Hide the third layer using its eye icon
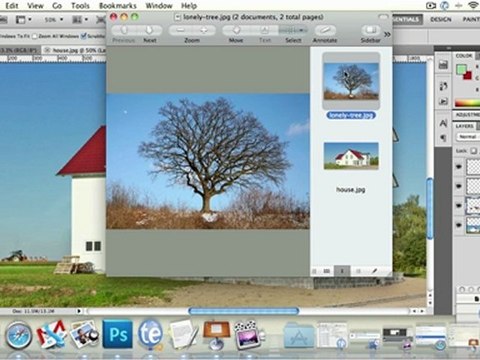Screen dimensions: 480x360 [459, 205]
